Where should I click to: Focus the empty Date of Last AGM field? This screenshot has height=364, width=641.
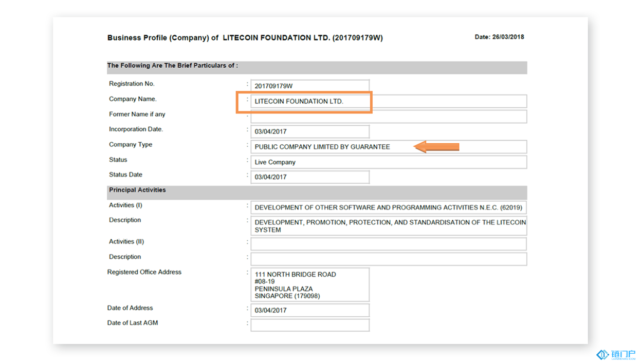tap(309, 325)
